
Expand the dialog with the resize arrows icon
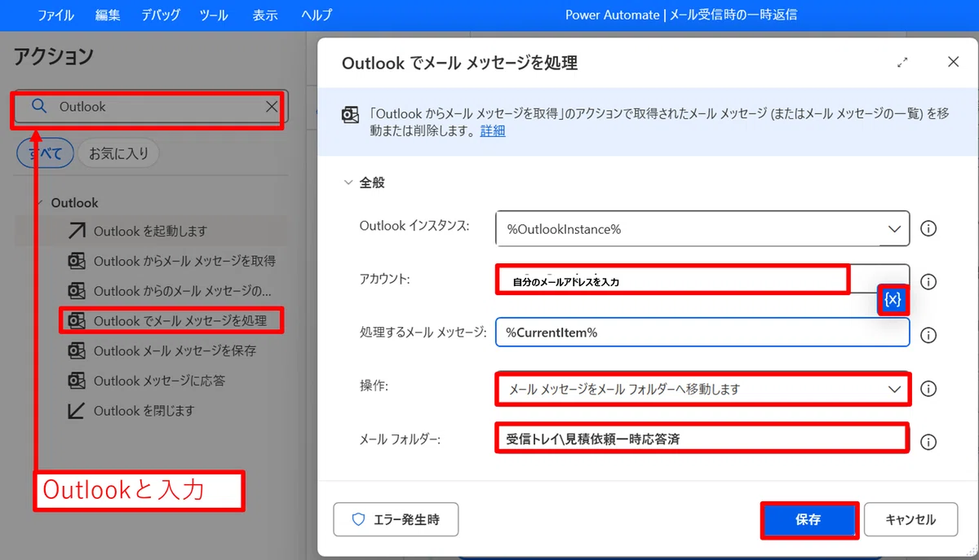tap(903, 63)
